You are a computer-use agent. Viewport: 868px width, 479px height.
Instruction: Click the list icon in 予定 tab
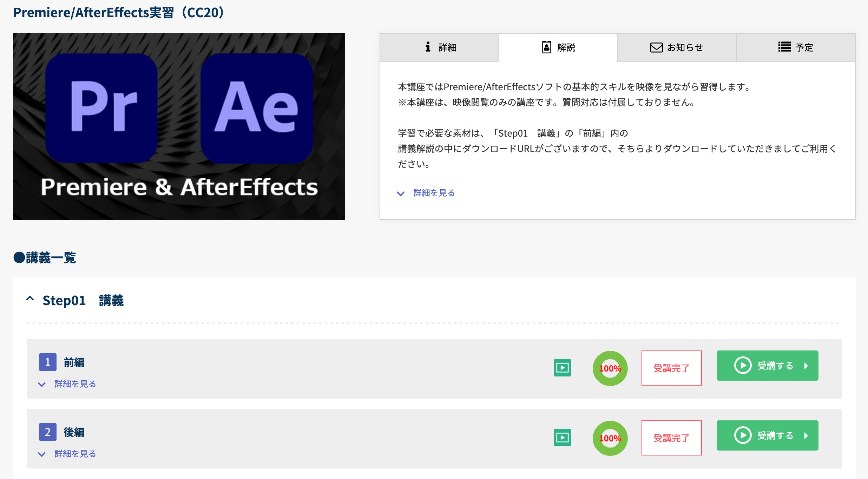pyautogui.click(x=784, y=47)
